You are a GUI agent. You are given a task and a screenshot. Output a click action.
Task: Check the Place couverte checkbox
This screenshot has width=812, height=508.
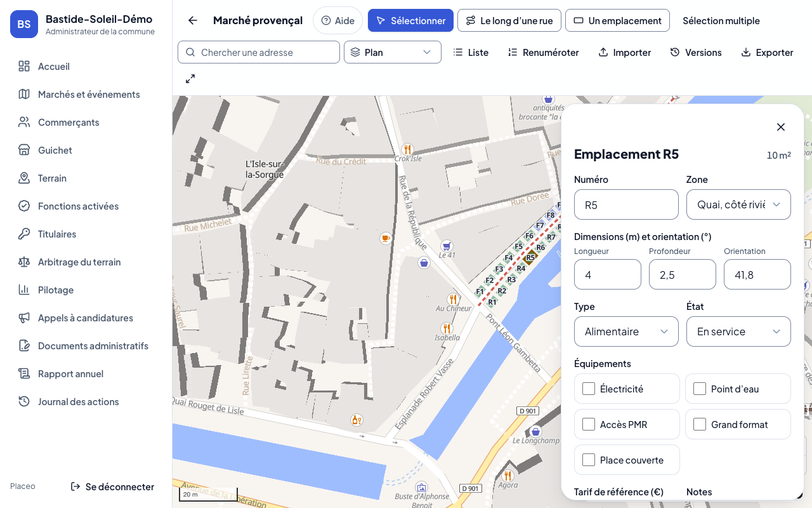[589, 460]
